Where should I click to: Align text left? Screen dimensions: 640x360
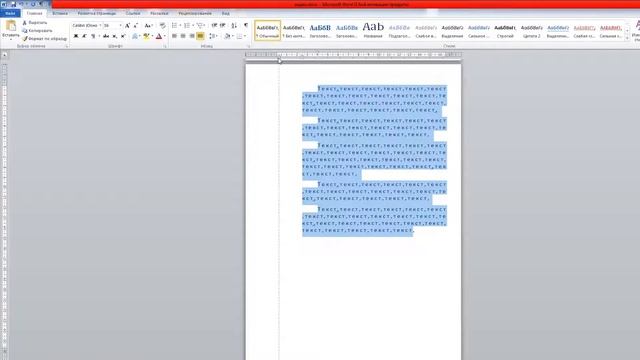pos(174,36)
